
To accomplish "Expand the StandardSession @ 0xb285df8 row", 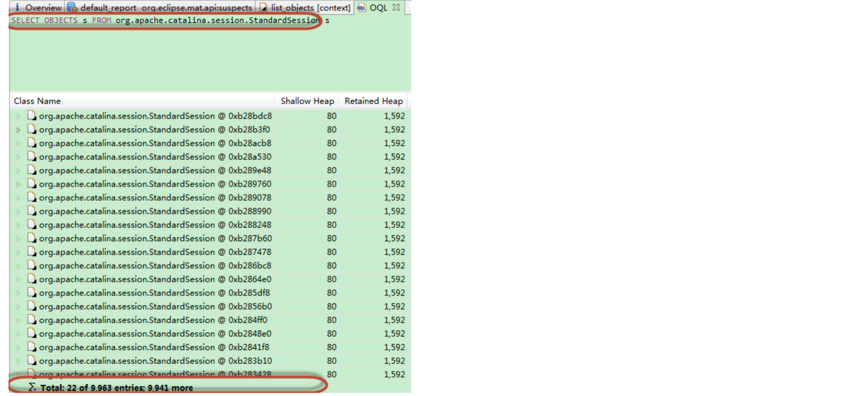I will pyautogui.click(x=18, y=293).
